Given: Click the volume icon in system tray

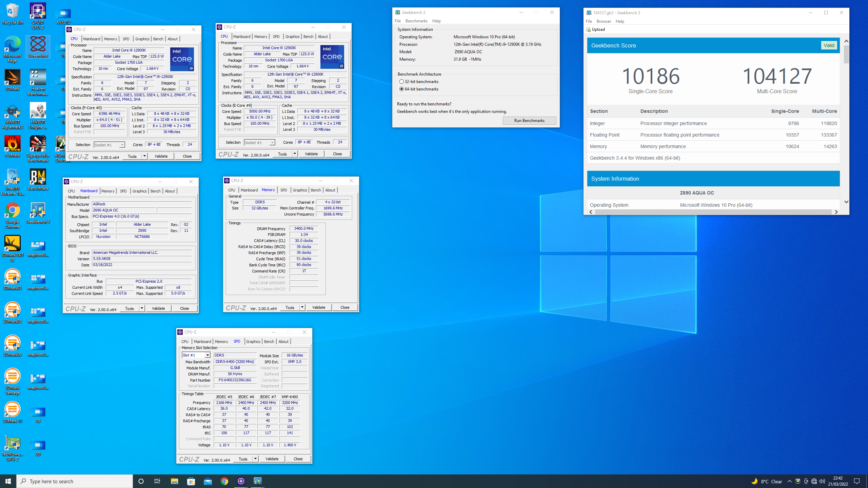Looking at the screenshot, I should [822, 481].
